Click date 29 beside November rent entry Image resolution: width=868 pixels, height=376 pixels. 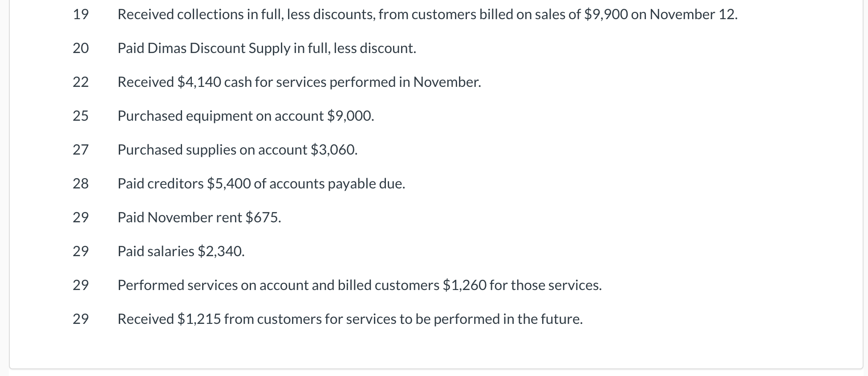pyautogui.click(x=81, y=217)
